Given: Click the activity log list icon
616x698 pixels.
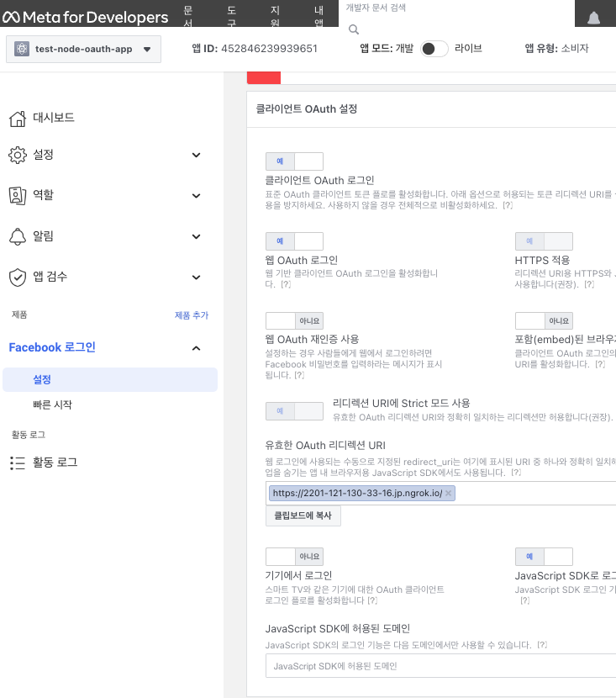Looking at the screenshot, I should click(18, 463).
